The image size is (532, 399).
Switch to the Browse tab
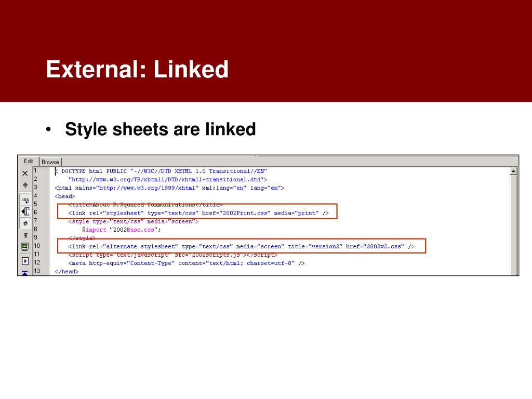50,162
